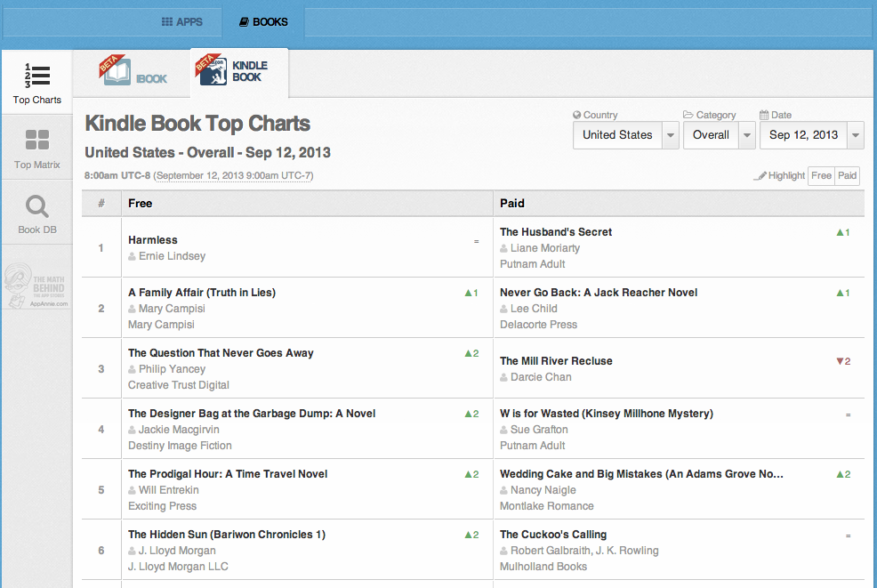
Task: Click author icon beside Darcie Chan
Action: click(504, 378)
